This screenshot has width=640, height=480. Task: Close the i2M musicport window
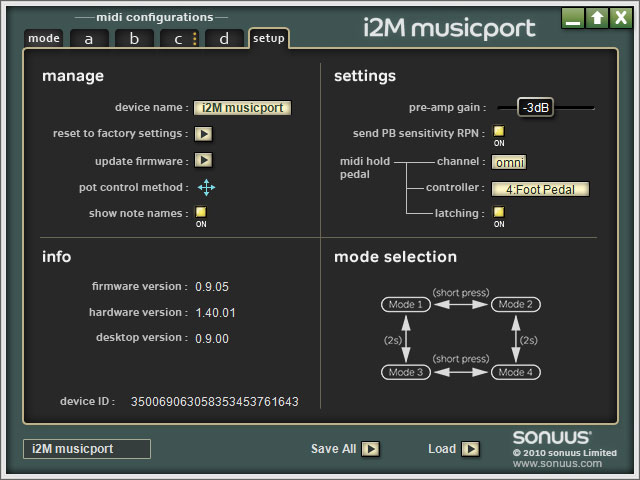621,18
